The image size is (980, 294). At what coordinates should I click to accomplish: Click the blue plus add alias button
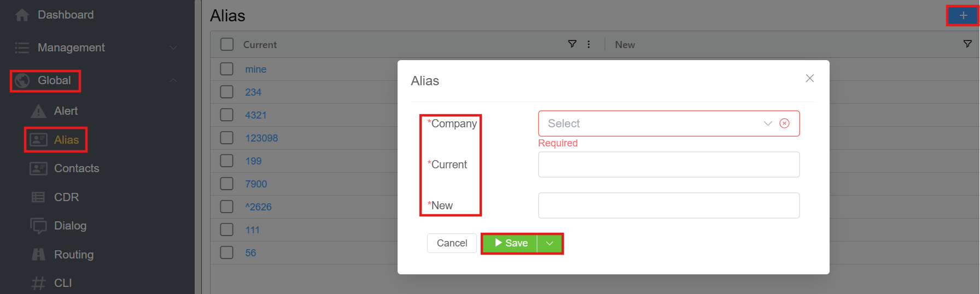coord(963,15)
